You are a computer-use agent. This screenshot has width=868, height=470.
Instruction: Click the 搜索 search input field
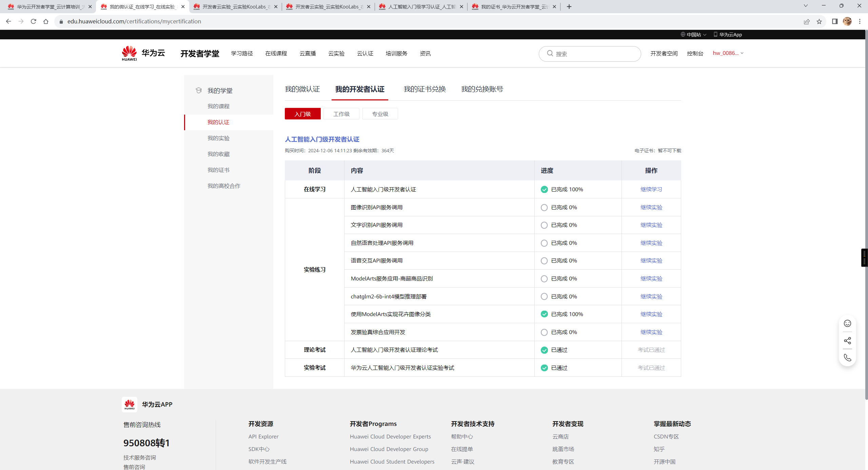tap(590, 54)
